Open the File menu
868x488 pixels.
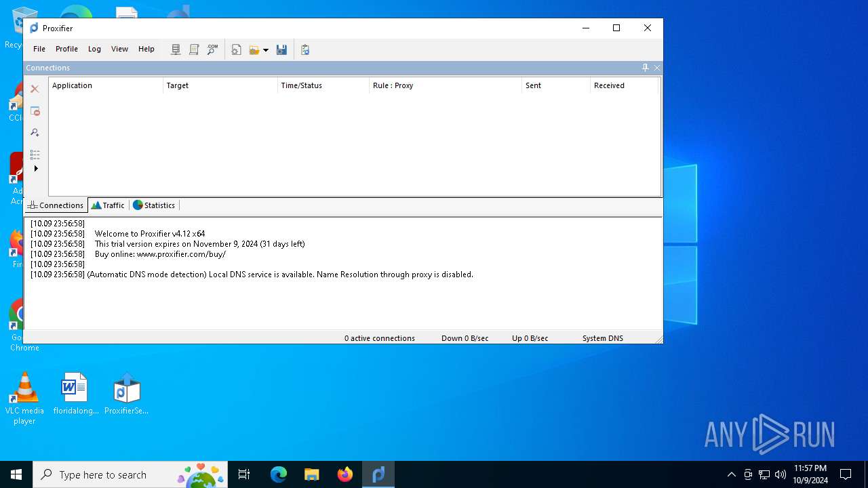(39, 49)
